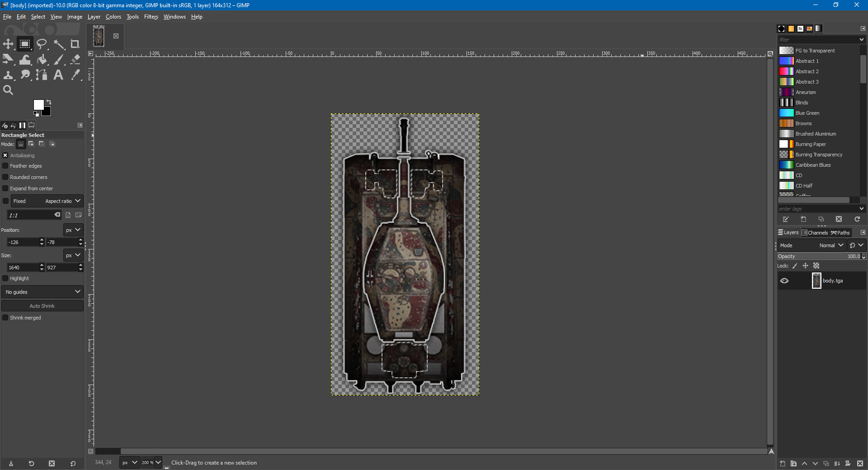Activate the Text tool
Viewport: 868px width, 470px height.
[x=58, y=75]
